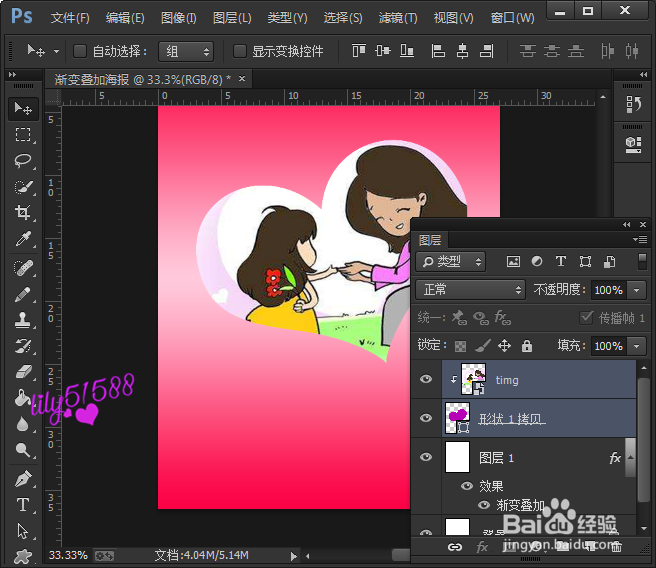Open the 滤镜(T) menu
656x568 pixels.
click(x=398, y=18)
